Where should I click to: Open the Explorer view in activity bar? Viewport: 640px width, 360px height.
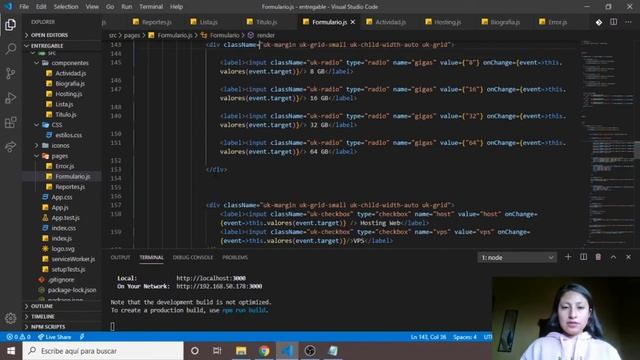11,25
